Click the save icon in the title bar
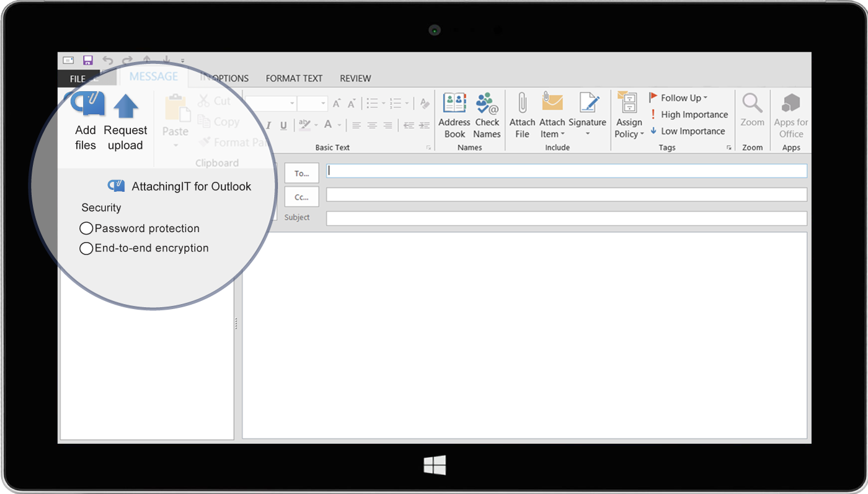The height and width of the screenshot is (494, 868). (88, 60)
